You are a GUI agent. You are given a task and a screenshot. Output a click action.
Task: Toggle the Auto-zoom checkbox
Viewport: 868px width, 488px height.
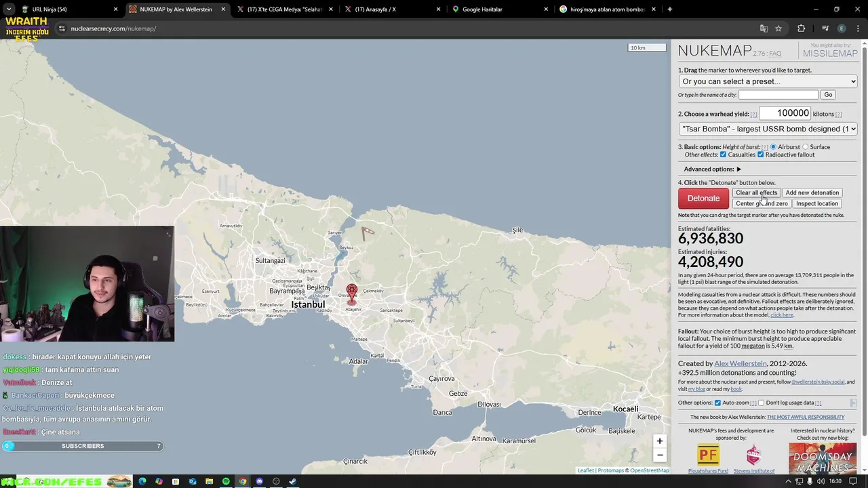(x=717, y=403)
